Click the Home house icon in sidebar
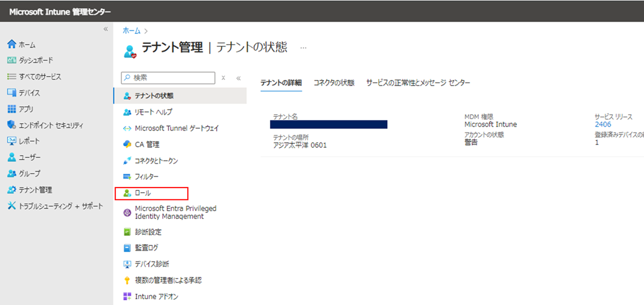This screenshot has height=305, width=644. (12, 44)
